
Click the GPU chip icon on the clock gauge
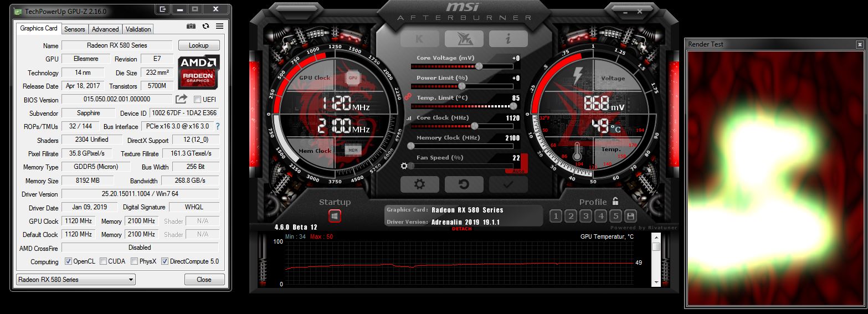353,78
